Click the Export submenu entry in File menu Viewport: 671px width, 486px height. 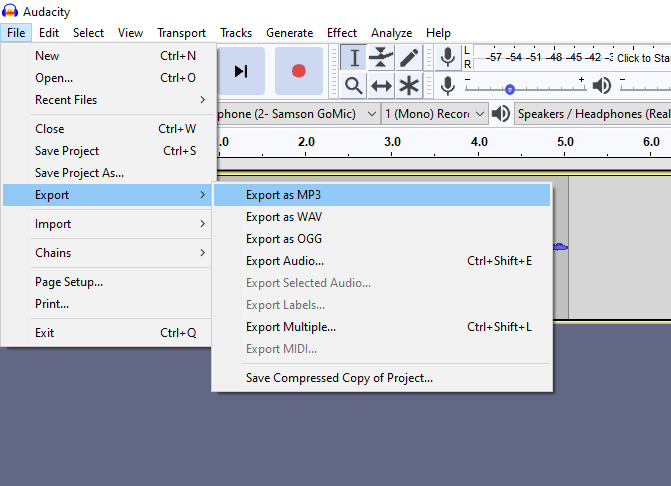(107, 195)
